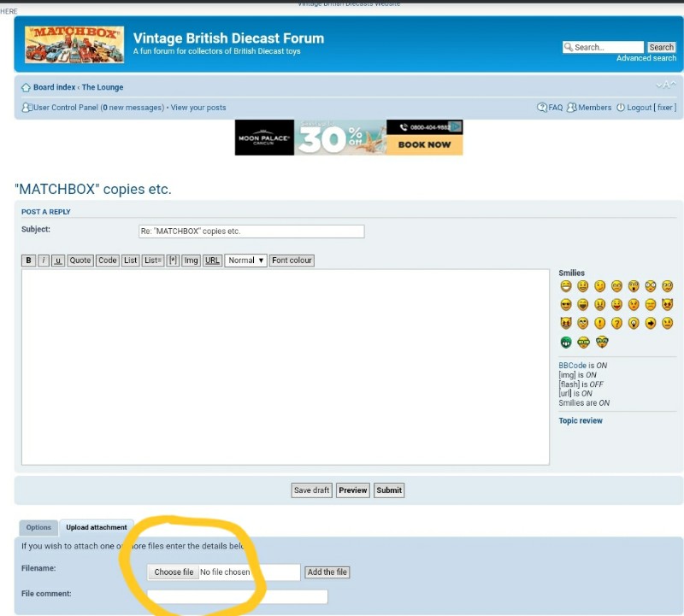Click the Add the file button
This screenshot has height=616, width=684.
(327, 572)
